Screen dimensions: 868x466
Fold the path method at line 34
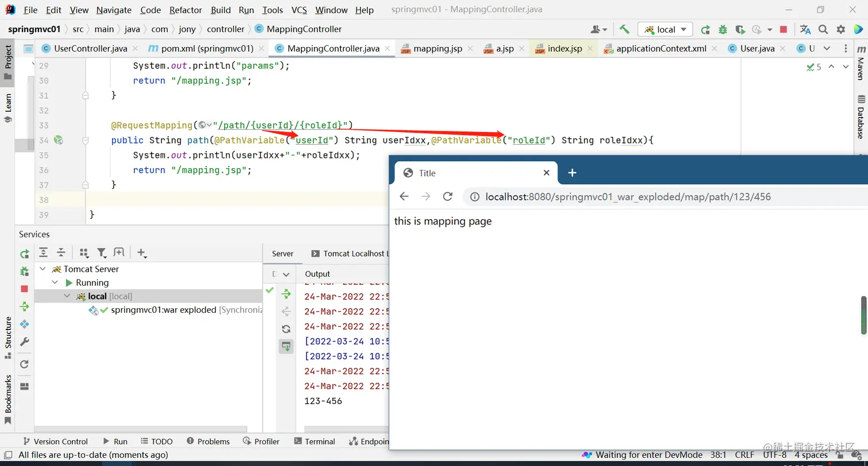point(86,140)
